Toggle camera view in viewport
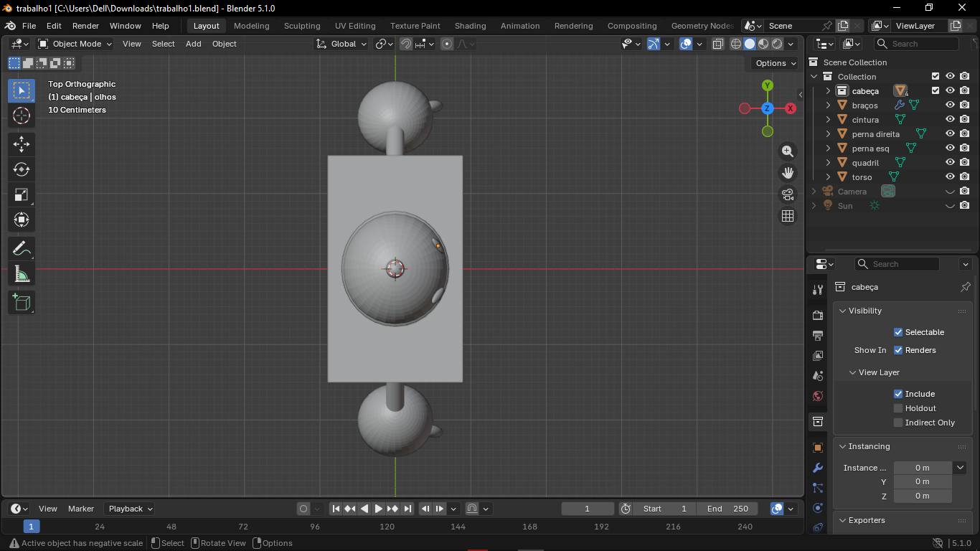The width and height of the screenshot is (980, 551). pyautogui.click(x=788, y=194)
